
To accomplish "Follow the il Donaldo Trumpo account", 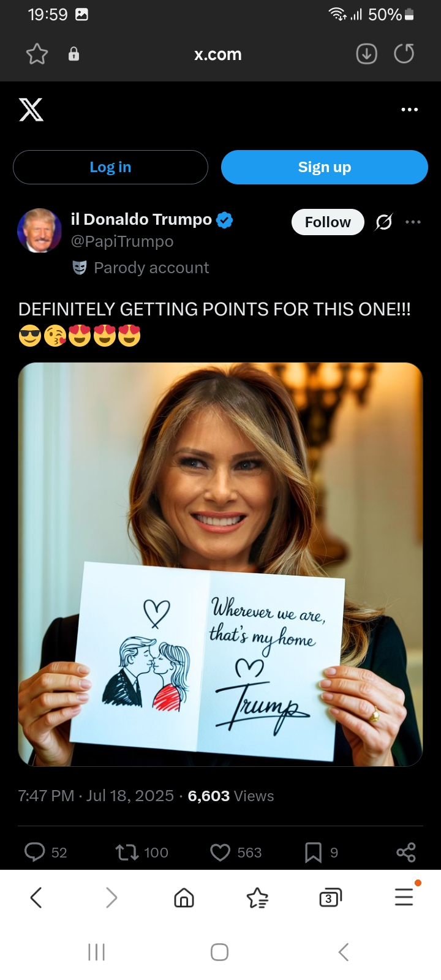I will pos(328,222).
